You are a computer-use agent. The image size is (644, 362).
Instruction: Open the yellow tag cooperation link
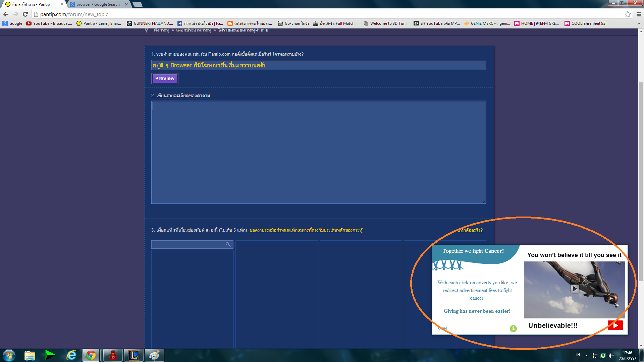click(306, 230)
